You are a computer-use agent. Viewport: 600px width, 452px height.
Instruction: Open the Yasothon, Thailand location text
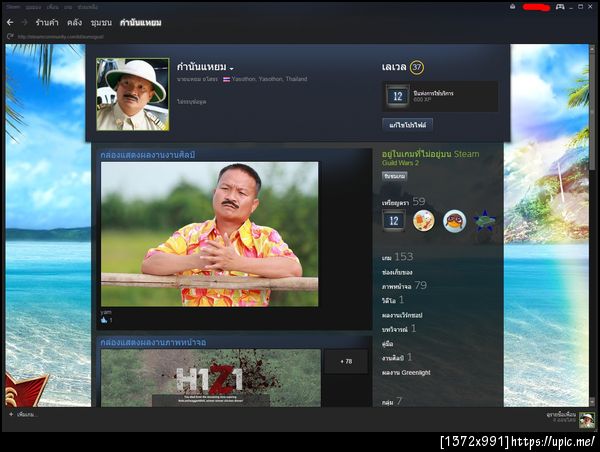269,79
